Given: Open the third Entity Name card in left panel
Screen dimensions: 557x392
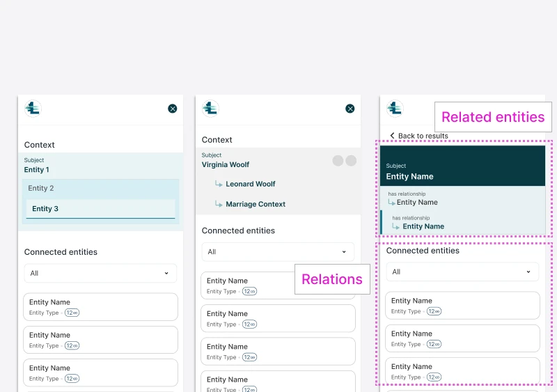Looking at the screenshot, I should [100, 373].
